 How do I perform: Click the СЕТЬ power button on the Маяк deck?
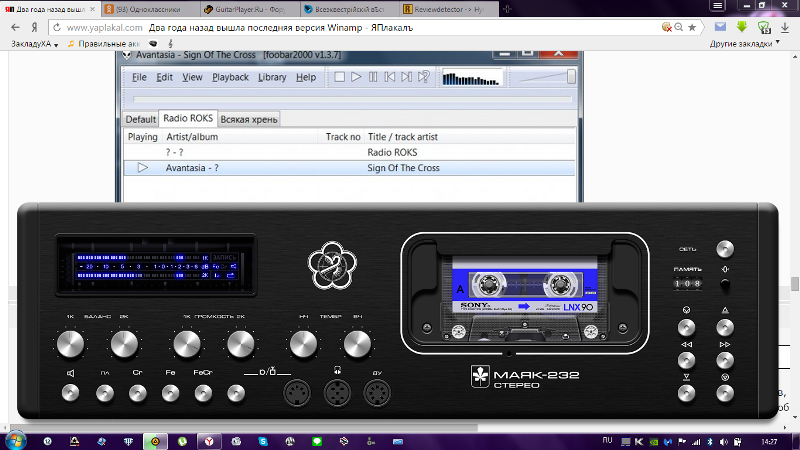(724, 249)
